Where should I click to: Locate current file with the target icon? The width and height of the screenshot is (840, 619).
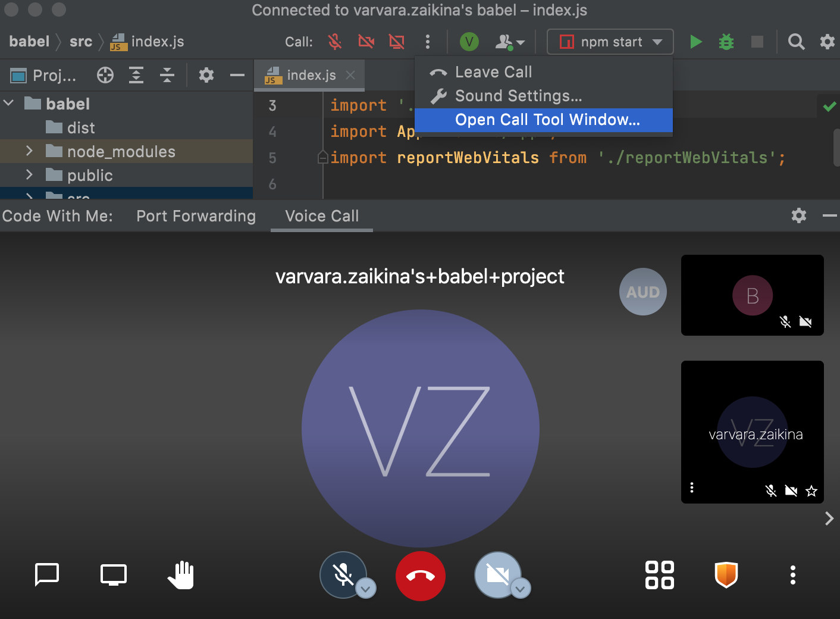coord(105,75)
